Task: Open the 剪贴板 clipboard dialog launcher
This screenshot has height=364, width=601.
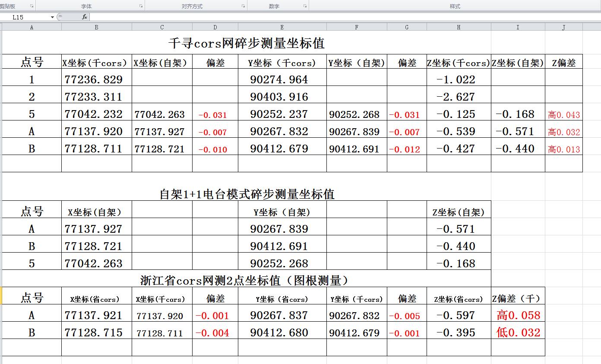Action: 32,6
